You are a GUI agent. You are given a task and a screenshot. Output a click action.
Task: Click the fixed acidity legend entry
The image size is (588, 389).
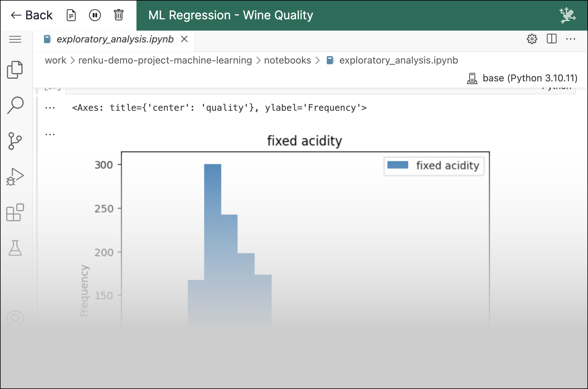(x=434, y=166)
